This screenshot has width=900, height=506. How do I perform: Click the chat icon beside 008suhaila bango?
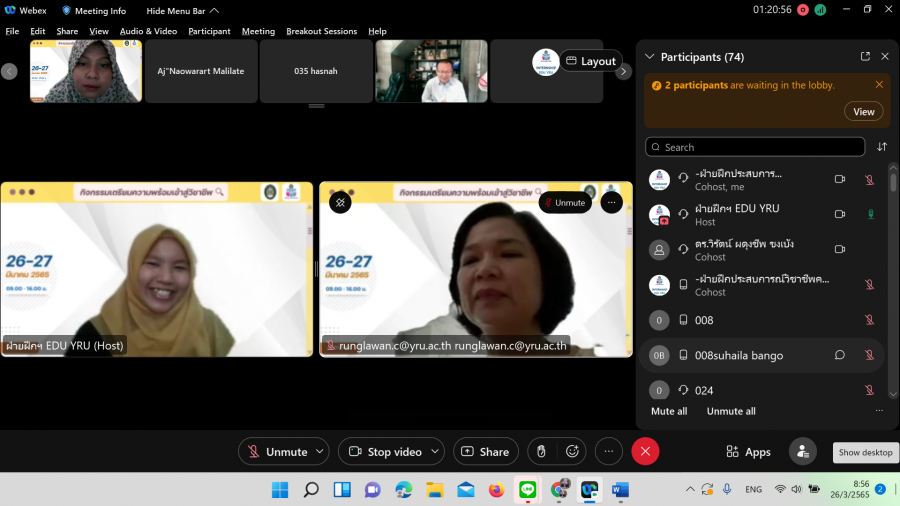840,355
